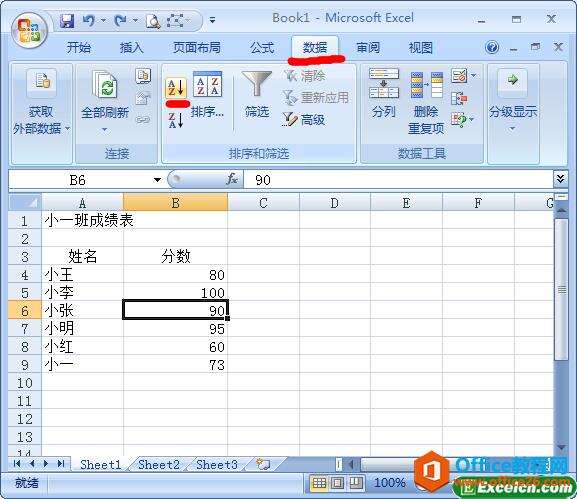Expand Get External Data dropdown arrow

[68, 128]
